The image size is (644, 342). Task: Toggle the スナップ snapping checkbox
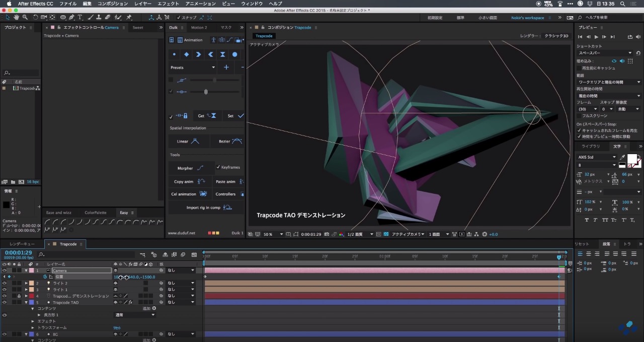(x=179, y=18)
